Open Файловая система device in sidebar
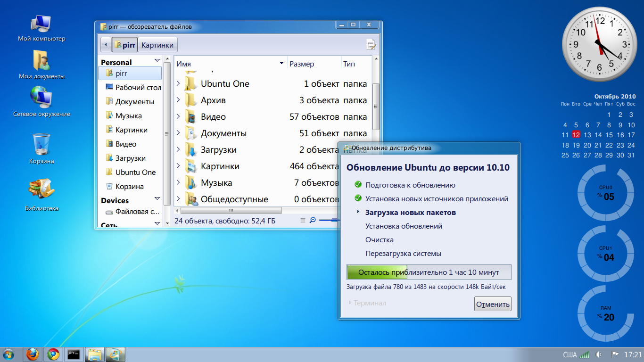The width and height of the screenshot is (644, 362). tap(130, 212)
